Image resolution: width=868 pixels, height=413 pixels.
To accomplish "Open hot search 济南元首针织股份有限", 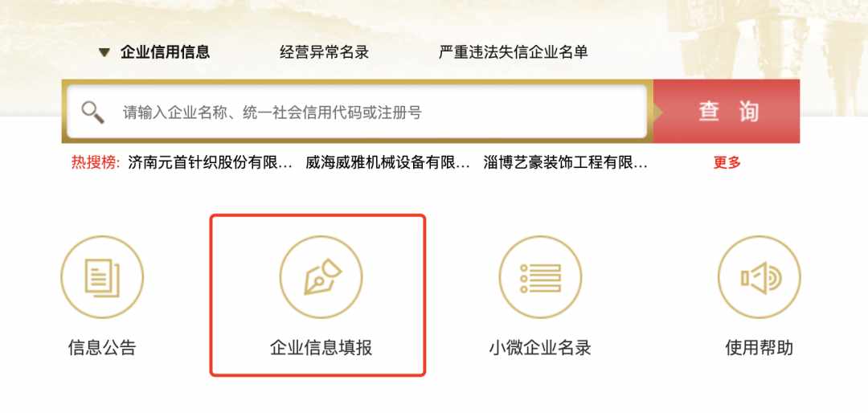I will click(x=211, y=163).
